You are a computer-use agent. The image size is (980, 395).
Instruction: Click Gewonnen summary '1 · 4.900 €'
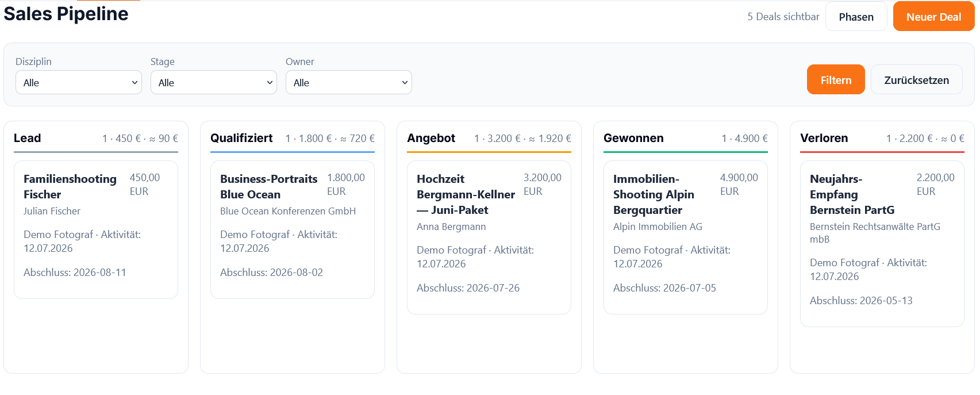coord(745,139)
